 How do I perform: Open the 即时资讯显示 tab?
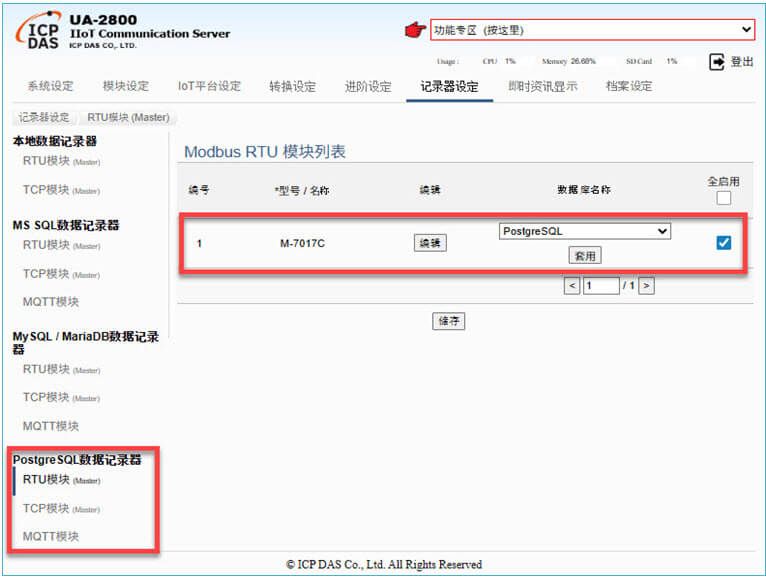coord(543,86)
